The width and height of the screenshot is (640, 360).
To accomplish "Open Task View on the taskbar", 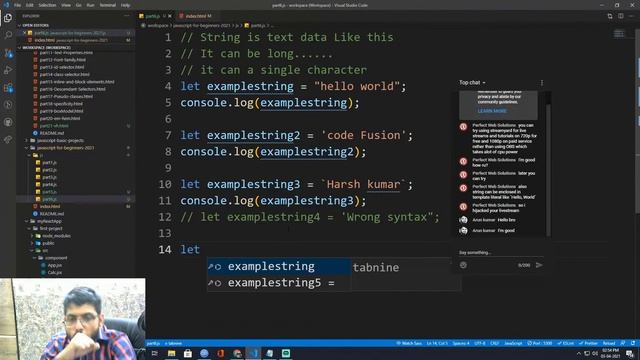I will click(155, 353).
